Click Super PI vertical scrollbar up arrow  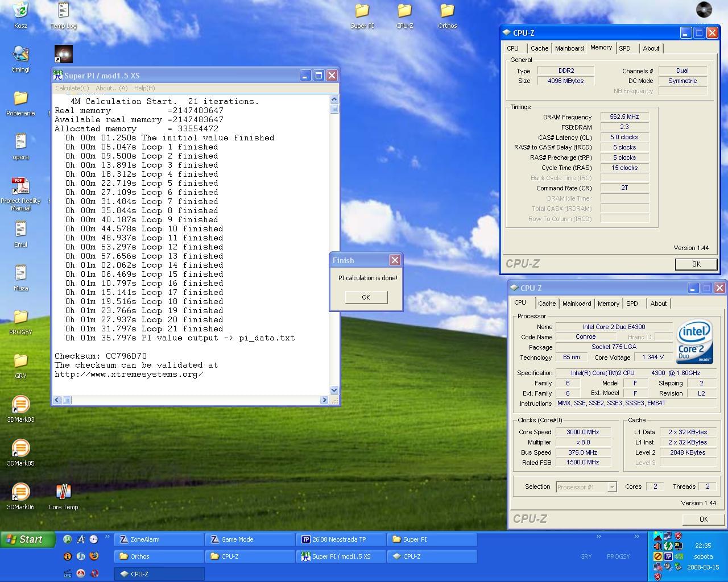[334, 99]
